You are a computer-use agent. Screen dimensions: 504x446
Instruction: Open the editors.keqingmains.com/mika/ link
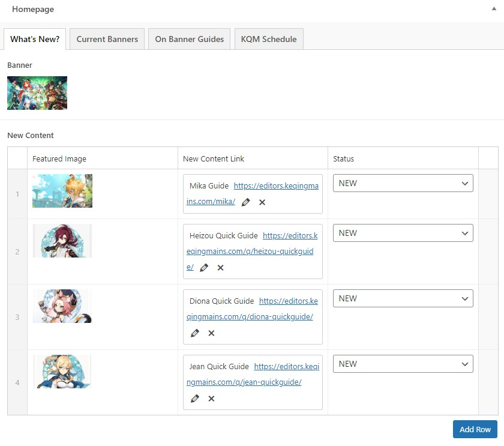click(x=276, y=186)
